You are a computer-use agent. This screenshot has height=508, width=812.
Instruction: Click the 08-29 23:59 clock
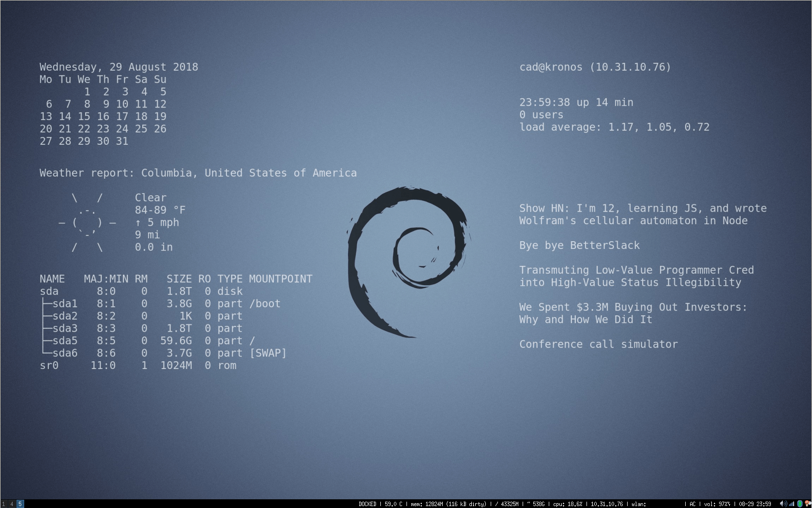(755, 504)
